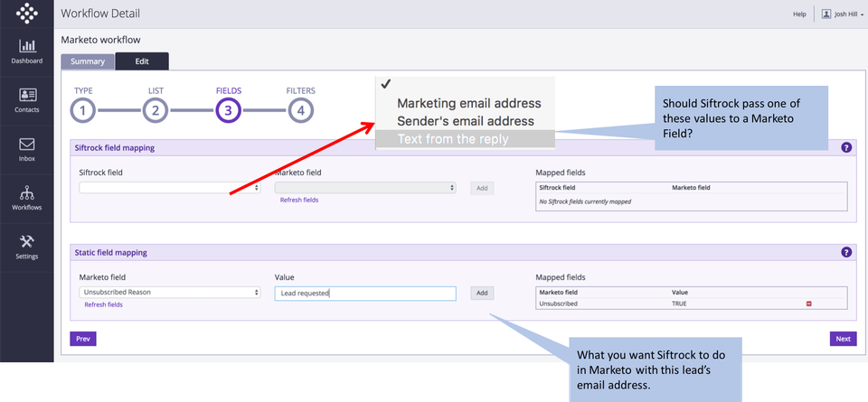Open help for Siftrock field mapping
The width and height of the screenshot is (868, 402).
click(x=846, y=147)
